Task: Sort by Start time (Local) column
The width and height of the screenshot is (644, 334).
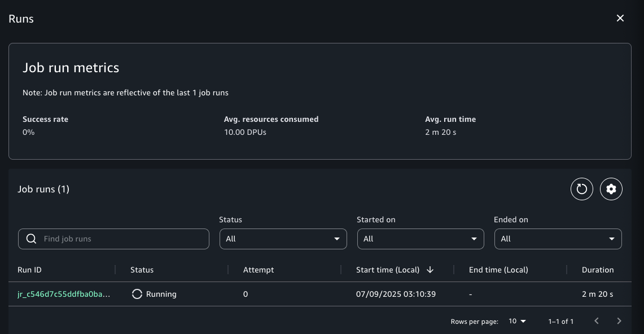Action: tap(388, 270)
